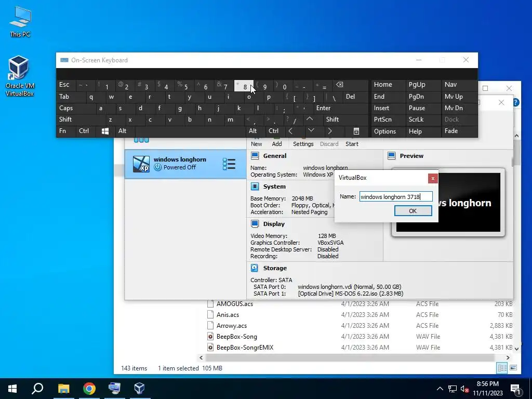
Task: Click the PrtScn key on On-Screen Keyboard
Action: [x=389, y=119]
